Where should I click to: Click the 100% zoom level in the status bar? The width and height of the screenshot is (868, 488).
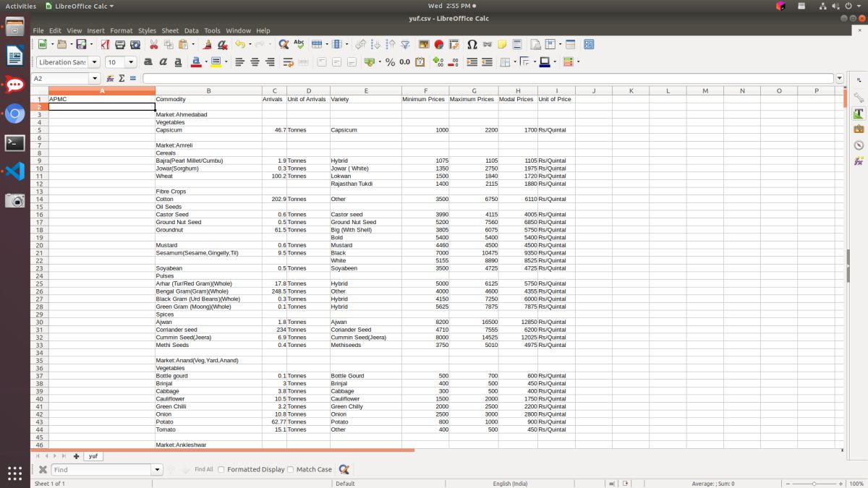(856, 484)
